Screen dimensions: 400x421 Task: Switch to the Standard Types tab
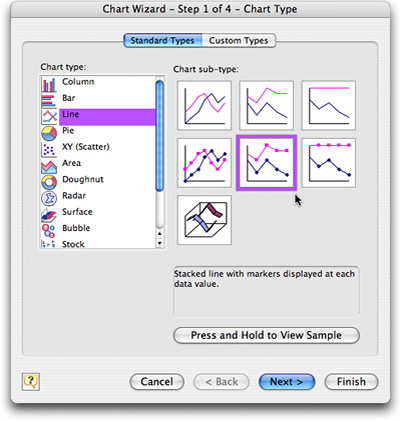coord(162,40)
